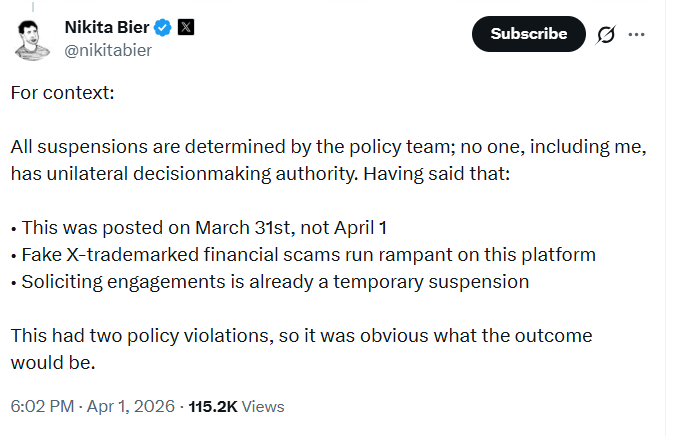Click the 6:02 PM post time

point(41,406)
